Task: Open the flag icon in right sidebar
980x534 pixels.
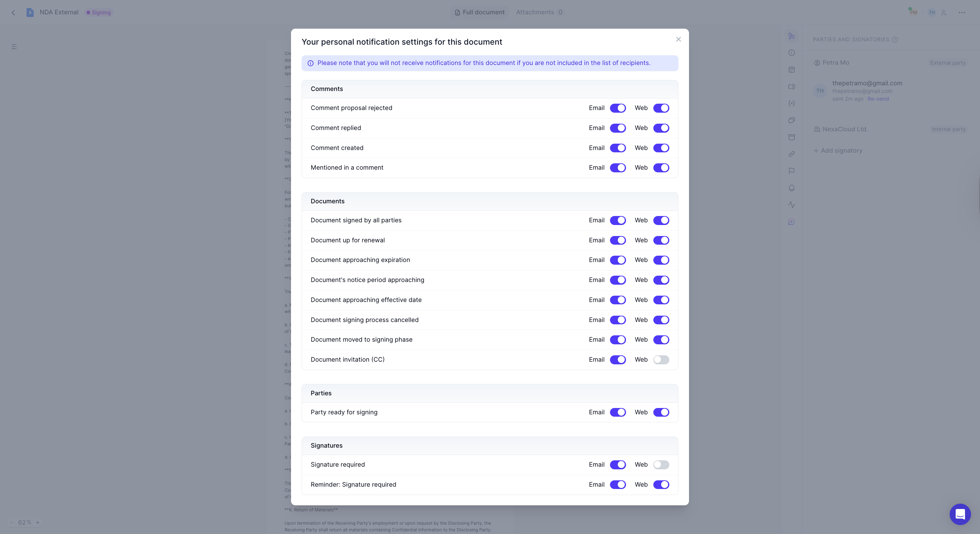Action: point(792,171)
